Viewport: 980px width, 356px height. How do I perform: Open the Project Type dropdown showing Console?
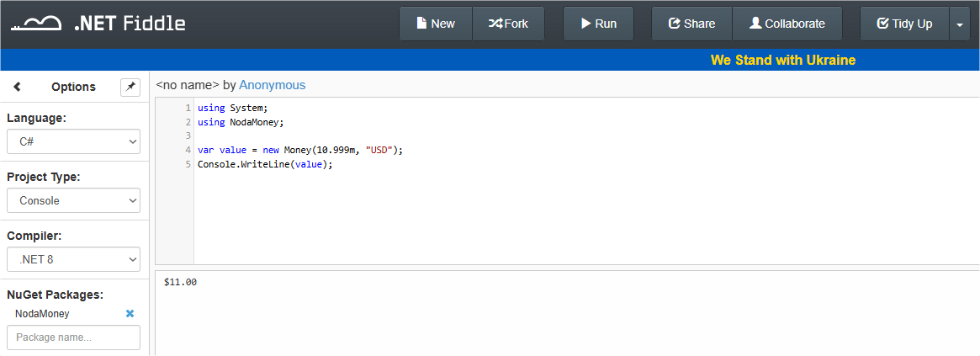74,201
